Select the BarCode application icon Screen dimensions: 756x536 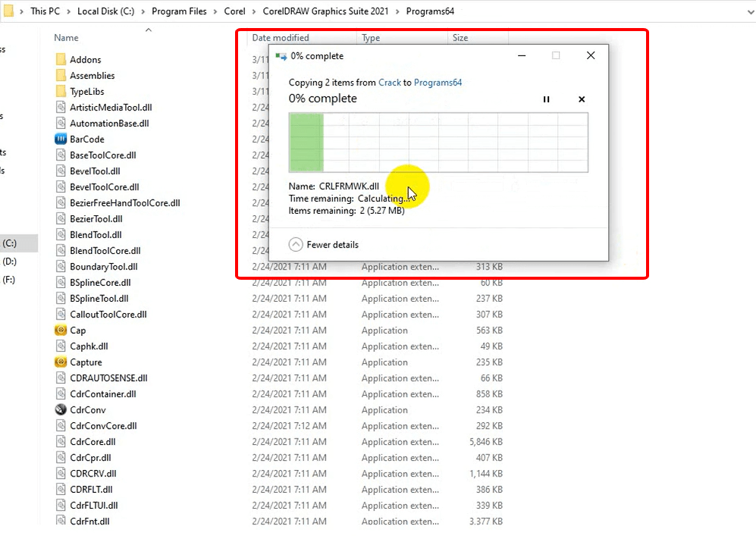tap(60, 139)
